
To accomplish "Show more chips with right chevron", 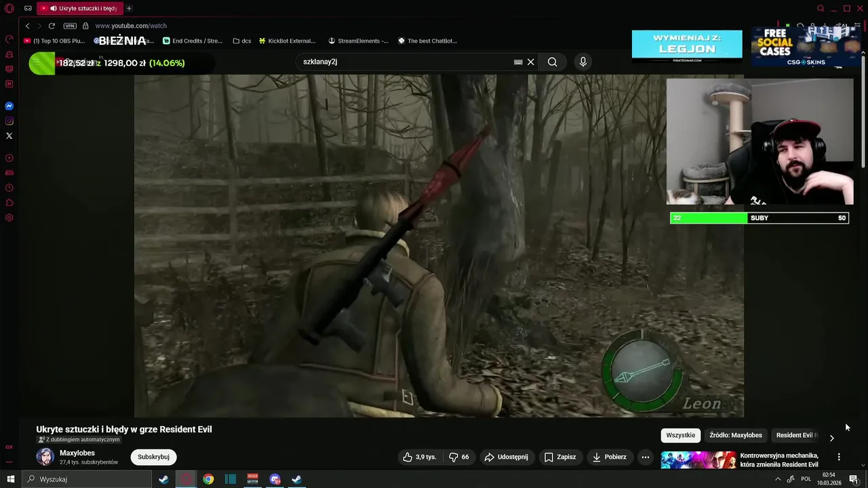I will click(x=831, y=438).
